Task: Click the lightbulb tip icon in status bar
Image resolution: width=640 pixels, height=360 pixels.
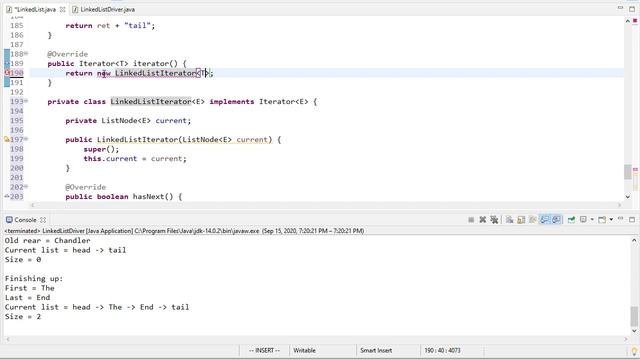Action: pos(634,351)
